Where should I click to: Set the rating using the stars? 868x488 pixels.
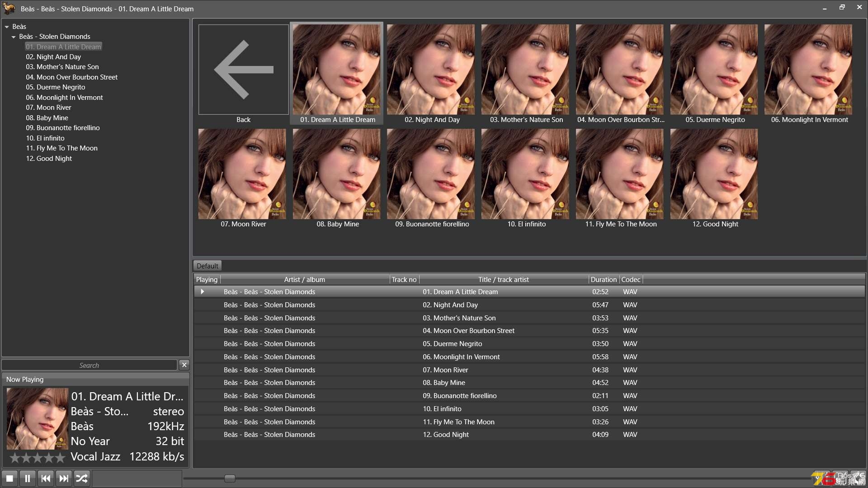pos(38,458)
